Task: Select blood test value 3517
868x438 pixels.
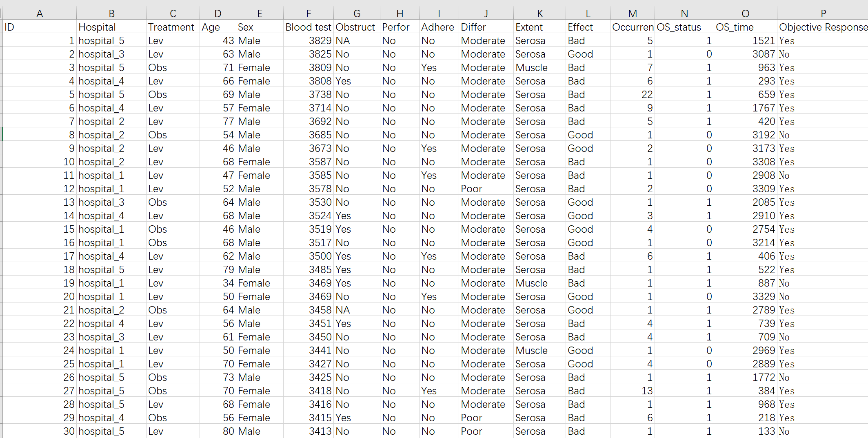Action: point(309,242)
